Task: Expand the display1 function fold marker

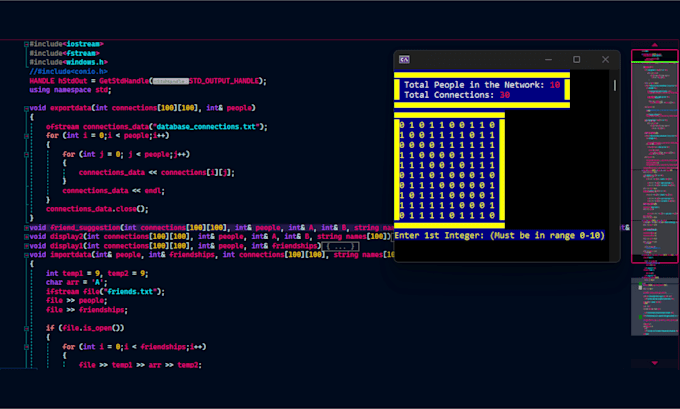Action: [26, 246]
